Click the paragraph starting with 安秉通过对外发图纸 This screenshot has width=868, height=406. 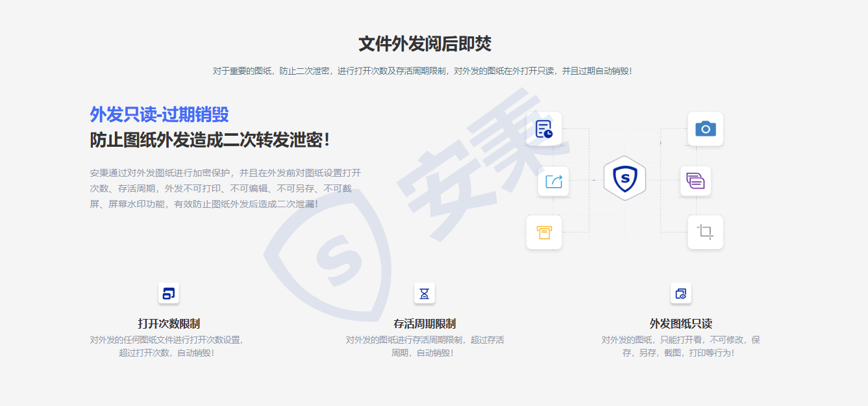[x=225, y=188]
